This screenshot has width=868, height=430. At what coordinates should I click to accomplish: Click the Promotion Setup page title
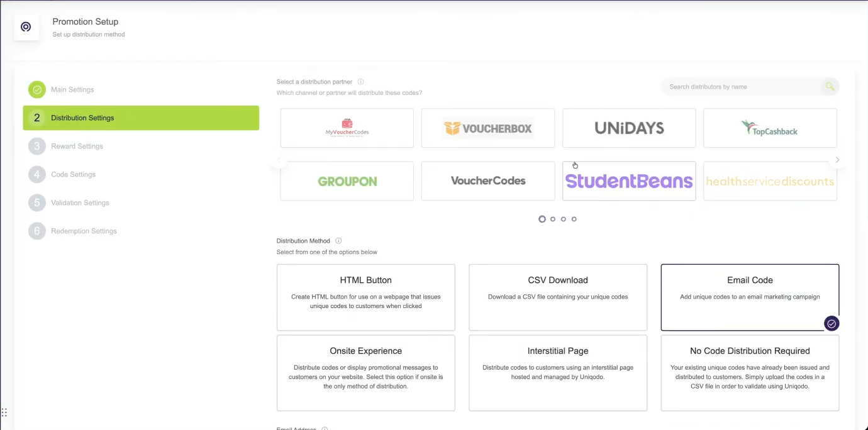85,22
